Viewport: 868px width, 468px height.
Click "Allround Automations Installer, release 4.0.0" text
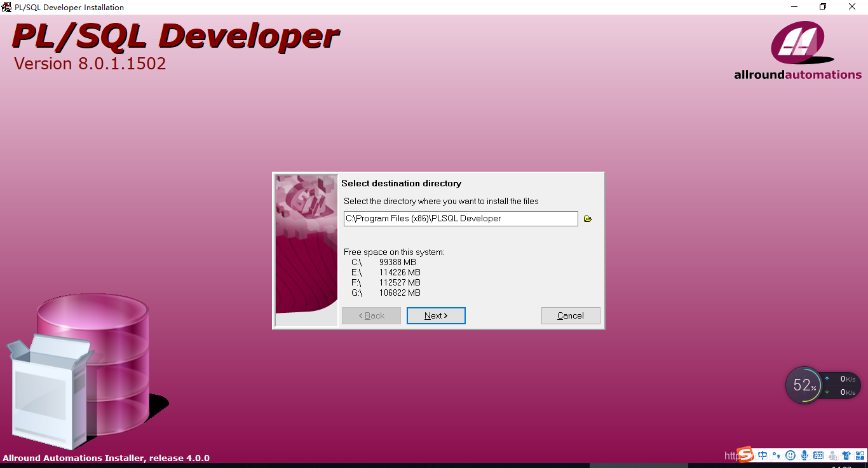106,458
